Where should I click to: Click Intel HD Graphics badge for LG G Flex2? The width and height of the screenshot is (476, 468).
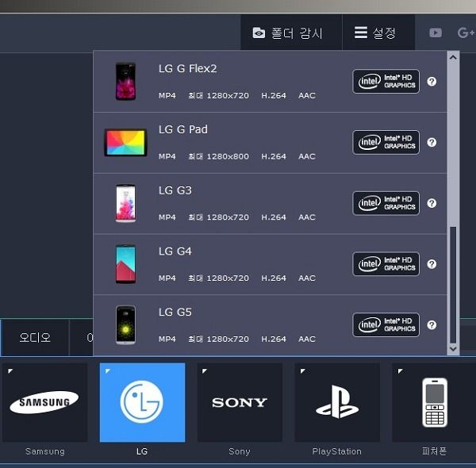(386, 82)
